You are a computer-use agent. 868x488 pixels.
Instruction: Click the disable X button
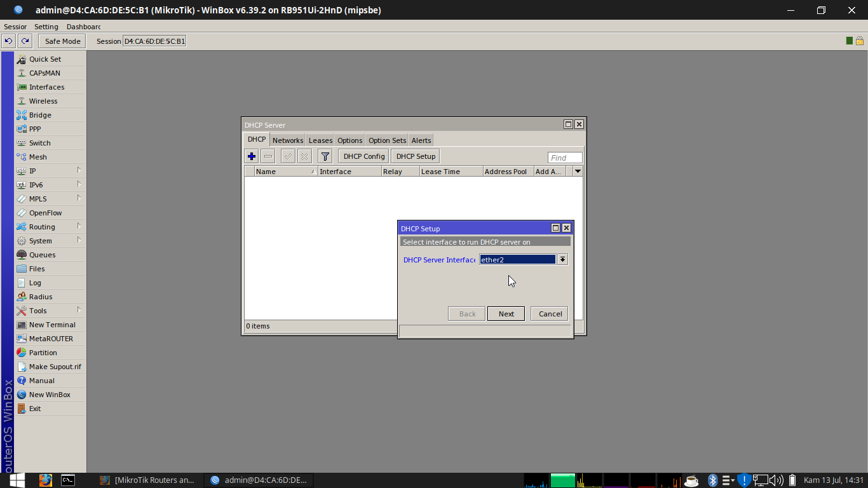point(304,156)
